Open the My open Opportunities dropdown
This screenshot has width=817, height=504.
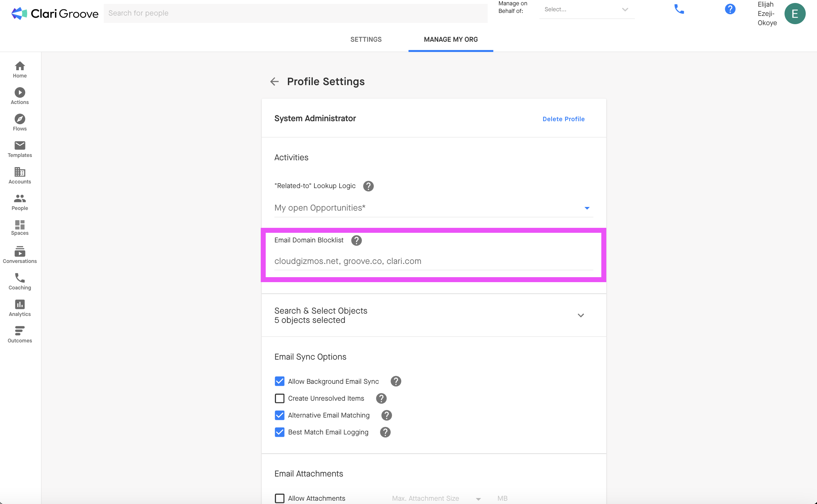[x=433, y=208]
